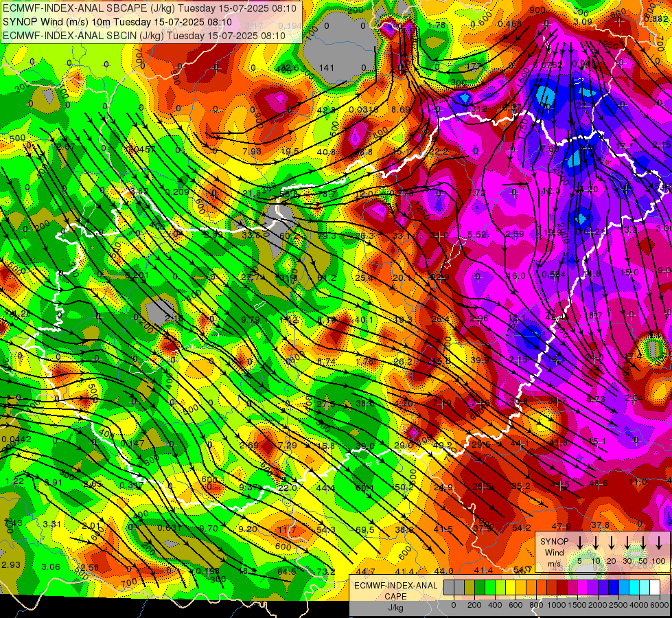This screenshot has width=672, height=618.
Task: Select the sky blue swatch right of 2500 tick
Action: click(x=623, y=587)
